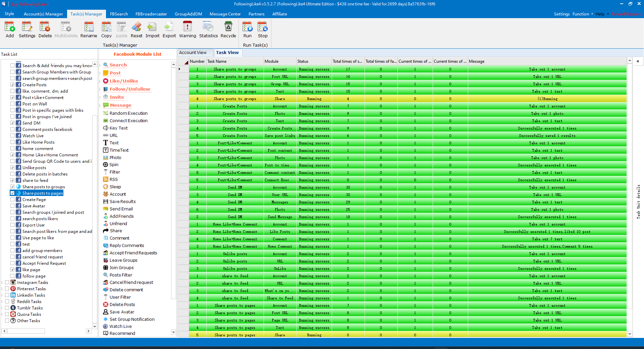Open the Statistics toolbar icon

[208, 30]
